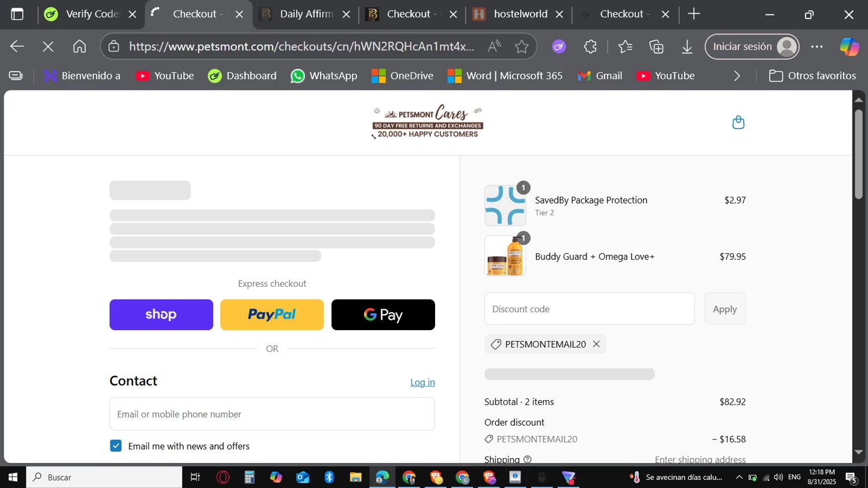The height and width of the screenshot is (488, 868).
Task: Open weather widget Se avecinan días
Action: tap(676, 477)
